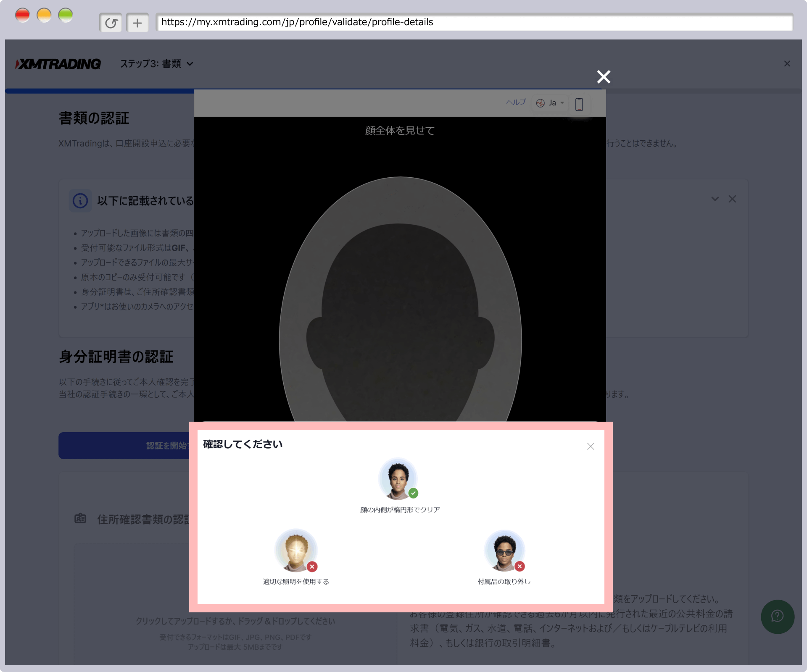
Task: Expand the ステップ3: 書類 step dropdown
Action: tap(156, 64)
